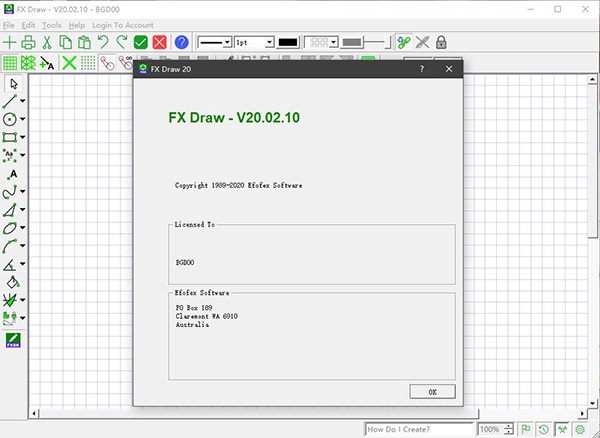
Task: Click the Undo arrow icon
Action: pos(103,42)
